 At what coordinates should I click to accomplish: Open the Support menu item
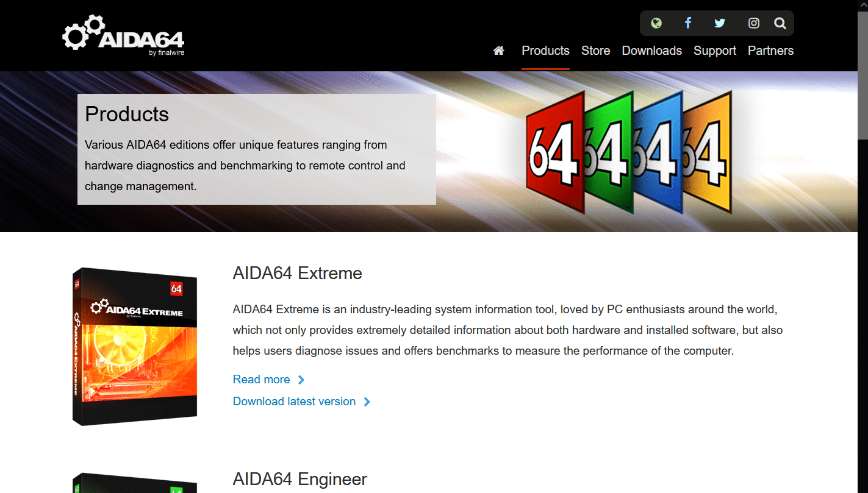[715, 51]
